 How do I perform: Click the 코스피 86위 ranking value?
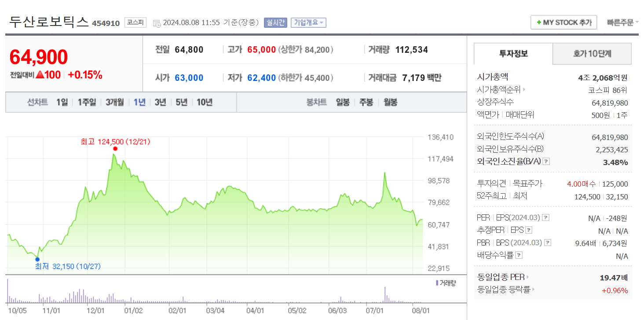607,90
